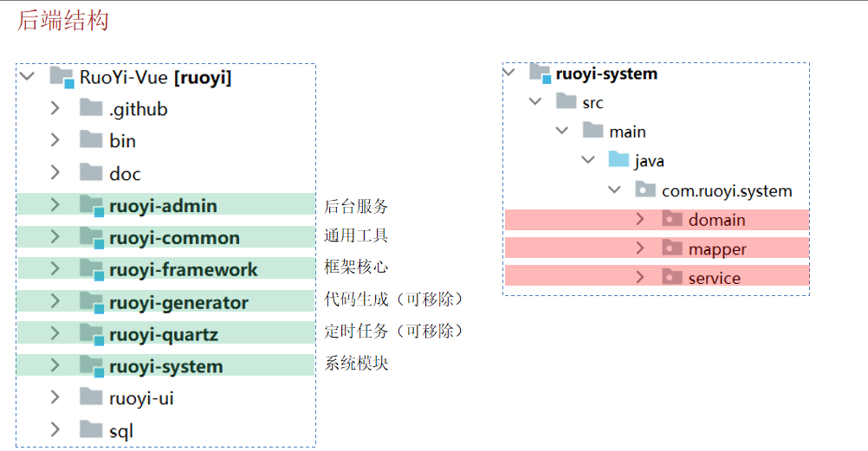Select the 'com.ruoyi.system' package name
This screenshot has height=451, width=868.
pos(727,191)
